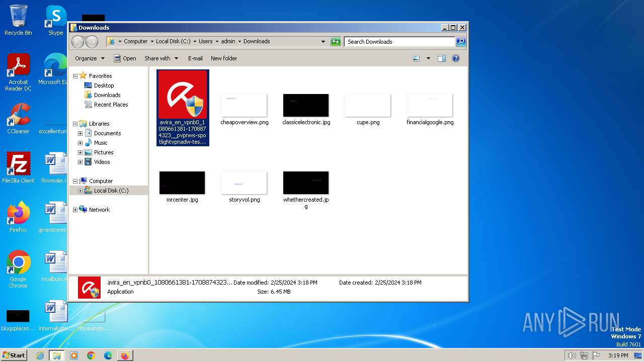Click Local Disk (C:) breadcrumb
644x362 pixels.
click(173, 42)
